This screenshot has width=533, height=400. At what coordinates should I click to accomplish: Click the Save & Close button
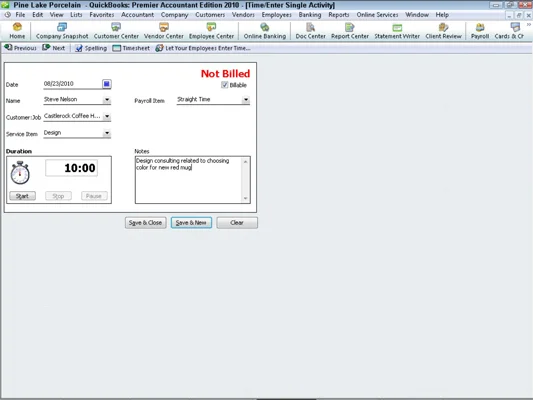click(145, 223)
